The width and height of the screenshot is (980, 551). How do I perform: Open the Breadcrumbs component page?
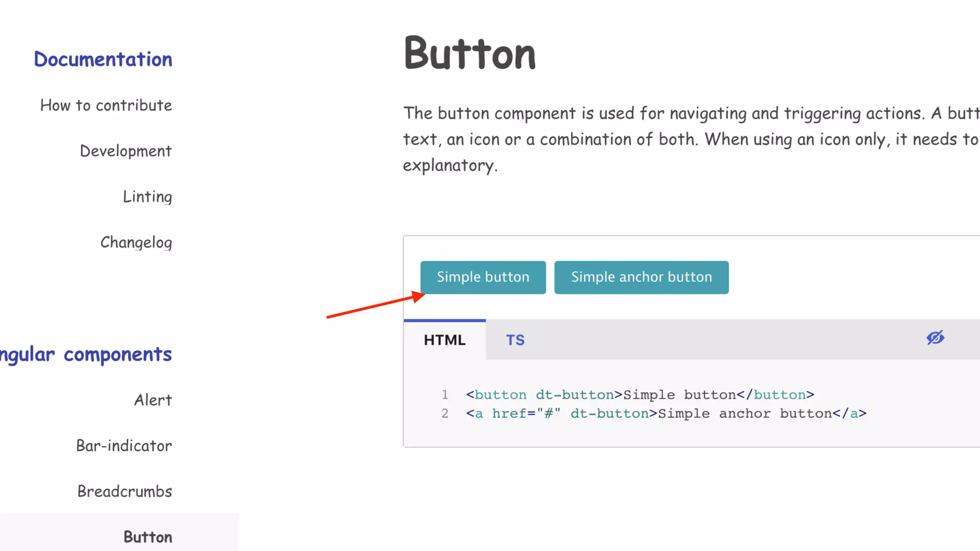click(x=125, y=491)
